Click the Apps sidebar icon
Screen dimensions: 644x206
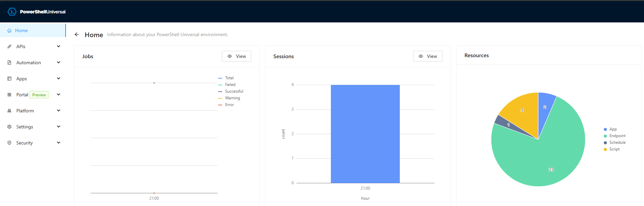pos(9,79)
